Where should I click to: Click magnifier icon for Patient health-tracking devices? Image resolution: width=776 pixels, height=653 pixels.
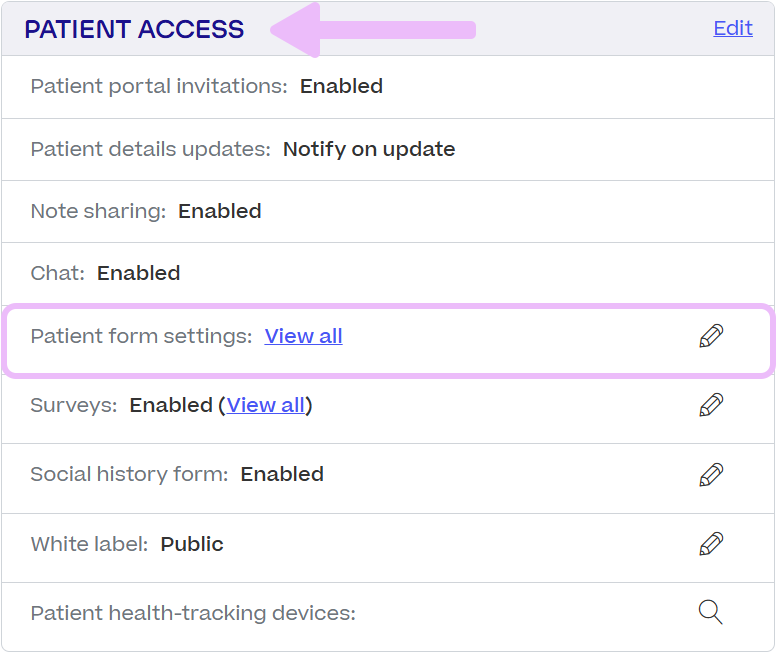(711, 612)
